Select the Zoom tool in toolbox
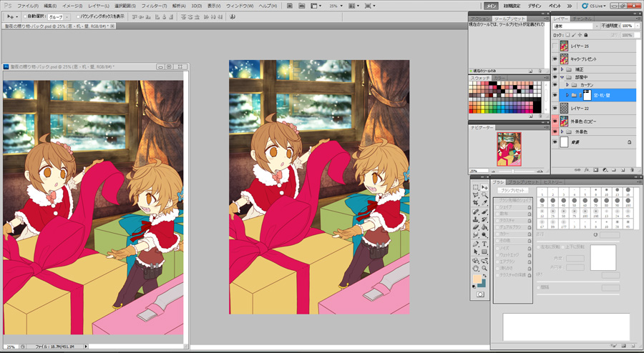Image resolution: width=644 pixels, height=353 pixels. 484,267
